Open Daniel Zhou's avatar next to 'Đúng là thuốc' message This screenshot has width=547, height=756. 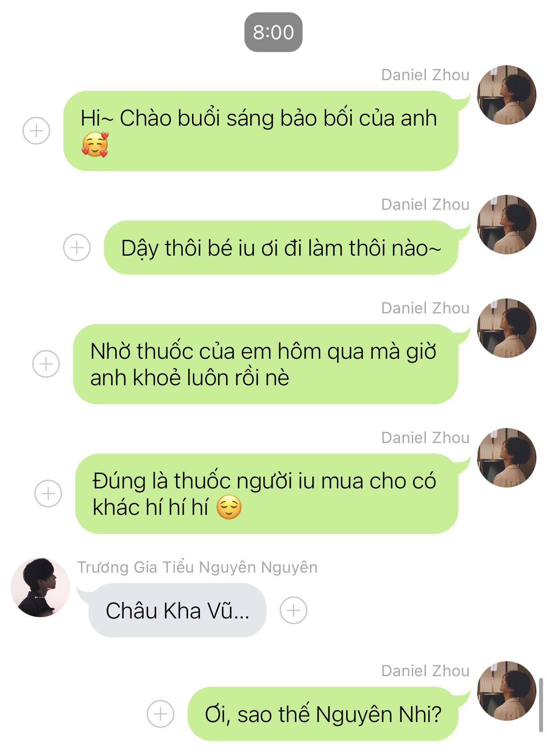point(506,458)
